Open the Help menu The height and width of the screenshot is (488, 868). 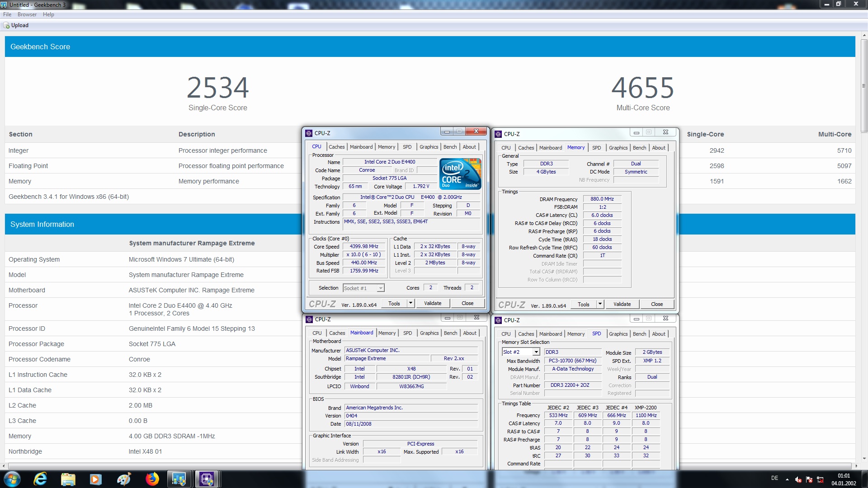tap(48, 14)
